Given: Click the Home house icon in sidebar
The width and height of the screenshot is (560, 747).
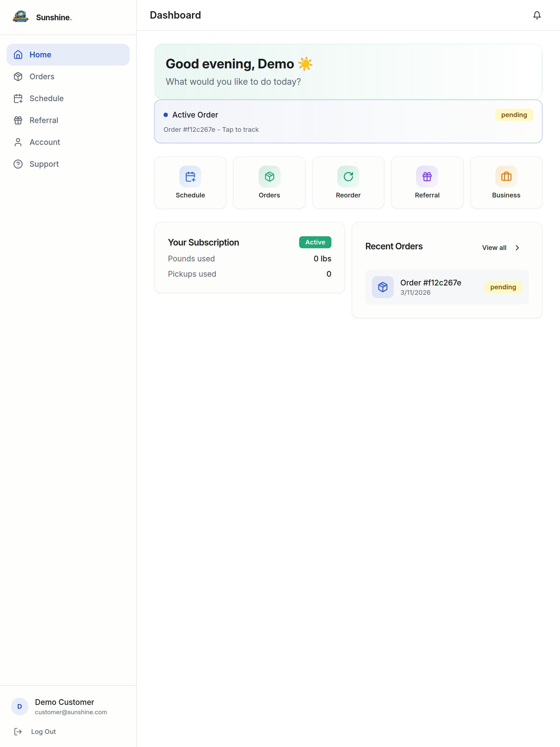Looking at the screenshot, I should (18, 55).
